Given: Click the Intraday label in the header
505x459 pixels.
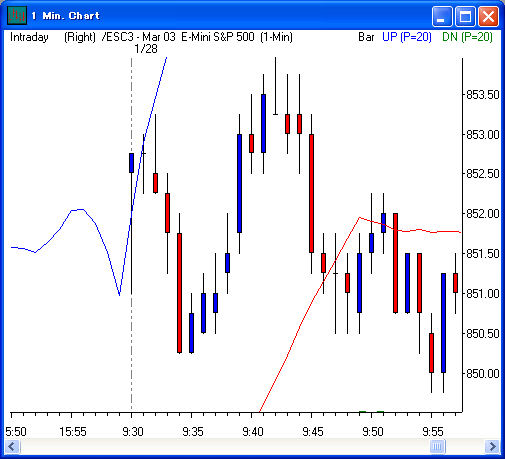Looking at the screenshot, I should [29, 37].
